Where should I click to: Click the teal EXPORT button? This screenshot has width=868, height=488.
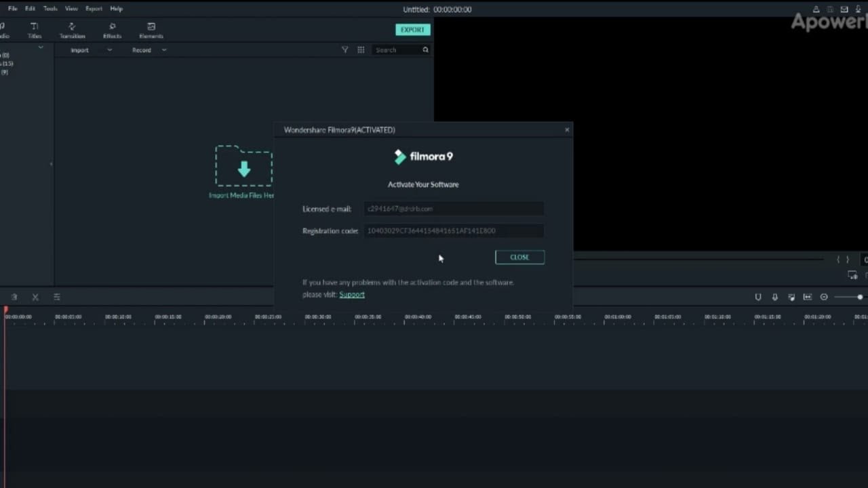[x=412, y=30]
